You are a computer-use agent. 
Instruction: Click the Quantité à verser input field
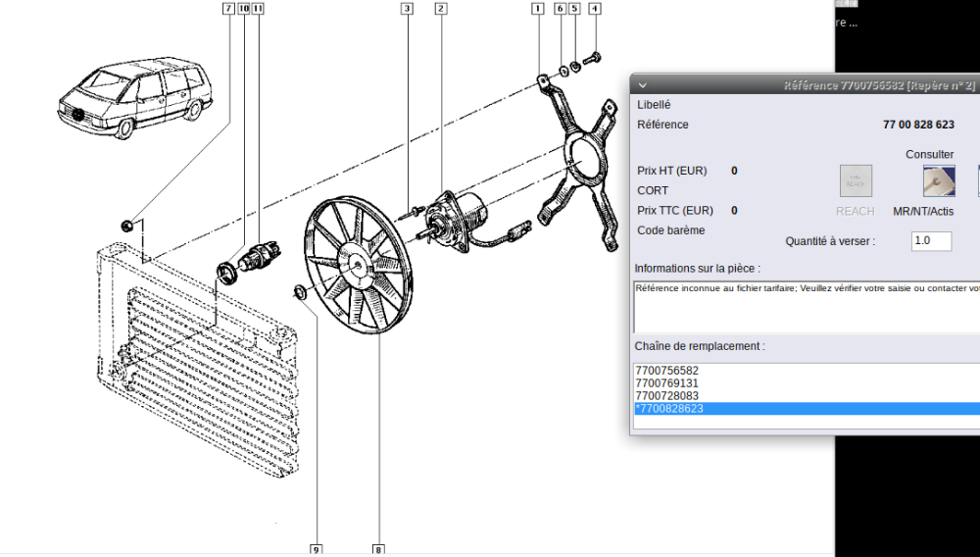pyautogui.click(x=931, y=241)
